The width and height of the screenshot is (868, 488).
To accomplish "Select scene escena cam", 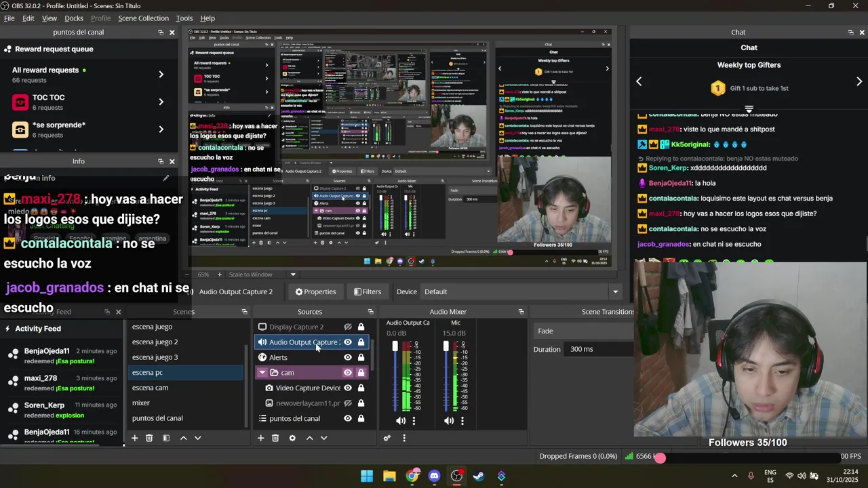I will (x=184, y=388).
